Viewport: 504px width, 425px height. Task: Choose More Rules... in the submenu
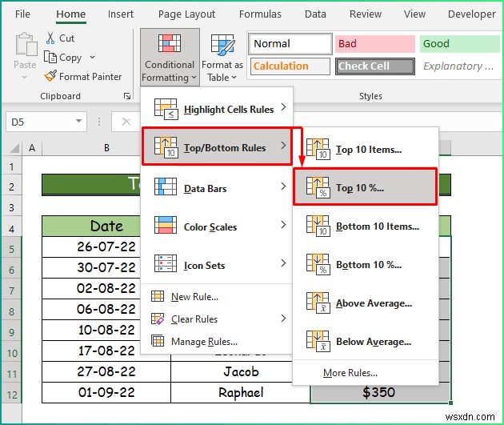point(350,373)
